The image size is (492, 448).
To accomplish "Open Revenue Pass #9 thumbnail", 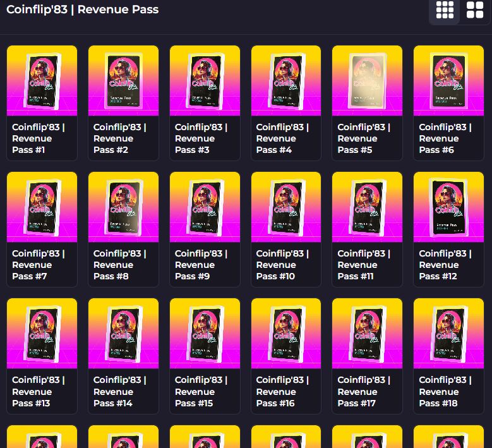I will point(205,207).
